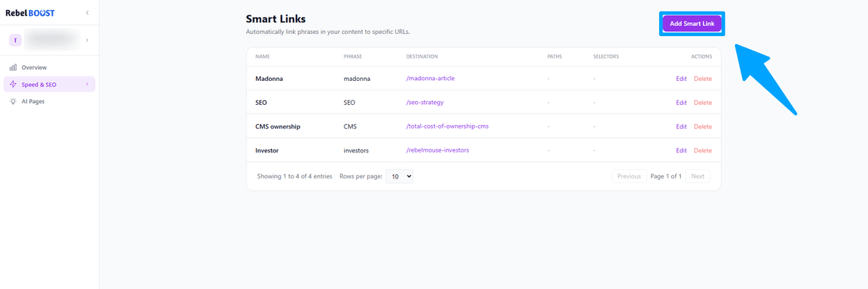Click the PHRASE column header
Image resolution: width=868 pixels, height=289 pixels.
point(353,56)
